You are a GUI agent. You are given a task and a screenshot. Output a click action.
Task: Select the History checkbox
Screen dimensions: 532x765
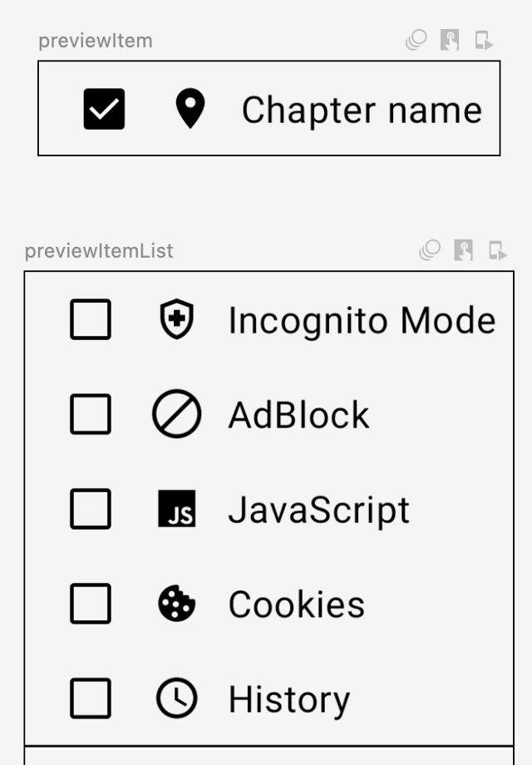point(91,698)
